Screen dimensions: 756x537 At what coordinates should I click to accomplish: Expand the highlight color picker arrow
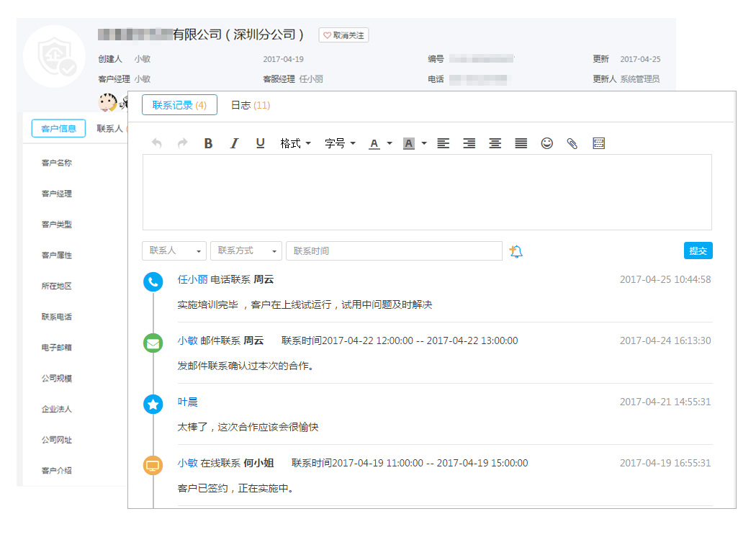click(424, 143)
